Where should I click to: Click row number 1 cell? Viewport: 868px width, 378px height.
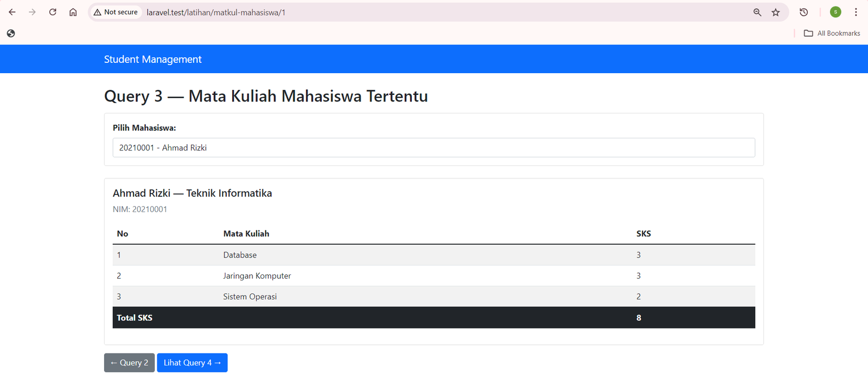coord(119,255)
